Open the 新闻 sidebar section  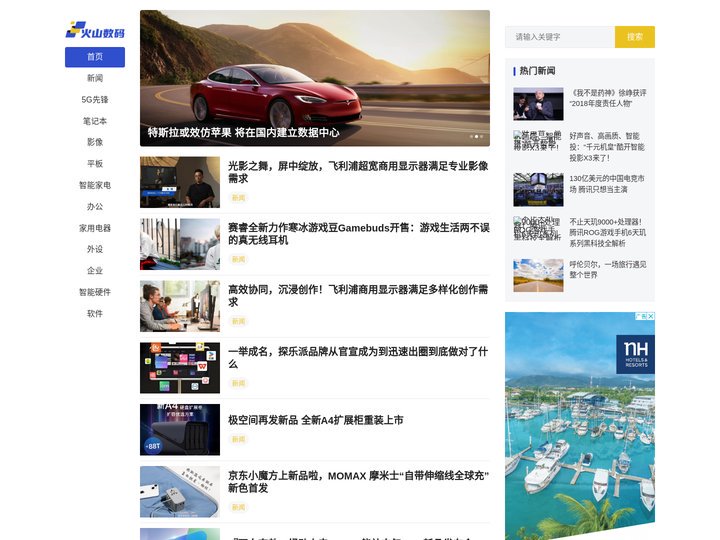pyautogui.click(x=95, y=78)
